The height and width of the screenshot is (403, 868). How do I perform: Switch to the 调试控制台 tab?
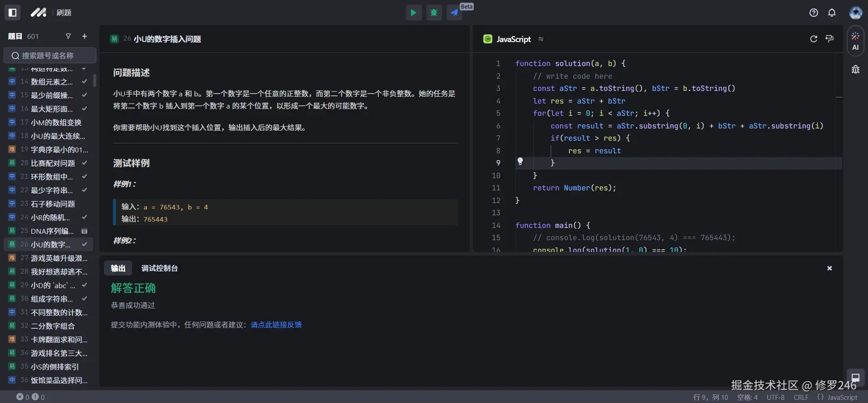160,268
